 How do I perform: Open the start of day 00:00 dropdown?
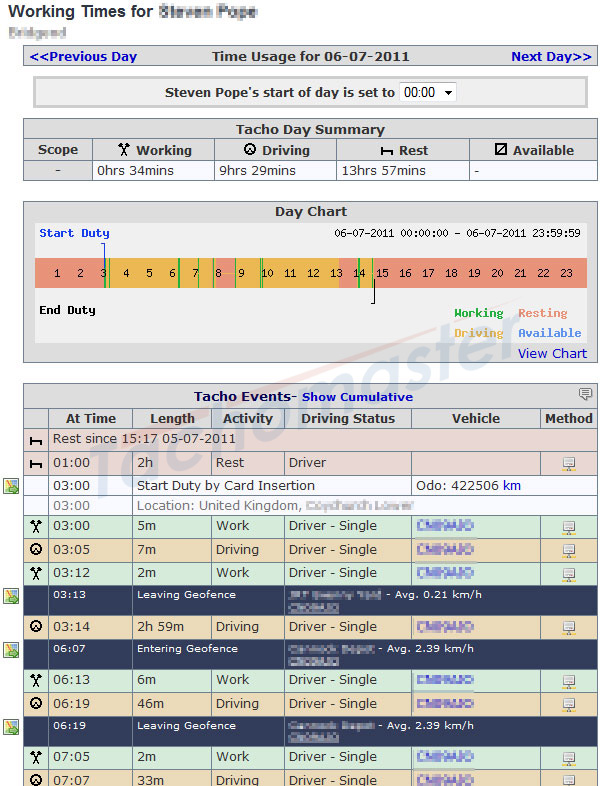(x=428, y=92)
